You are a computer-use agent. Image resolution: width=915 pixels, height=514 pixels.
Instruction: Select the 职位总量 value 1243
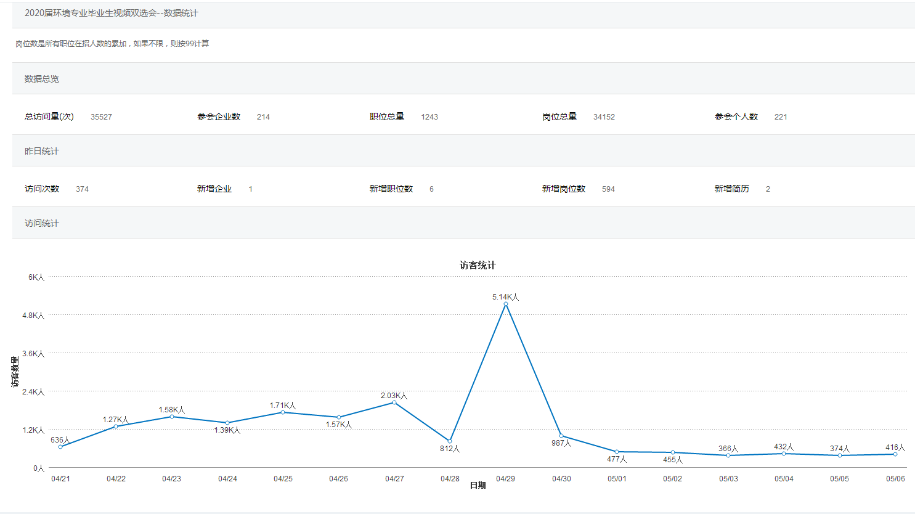pos(429,117)
